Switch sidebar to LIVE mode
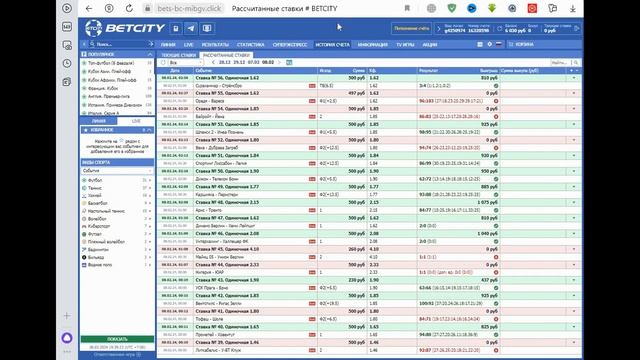This screenshot has height=360, width=640. tap(136, 121)
